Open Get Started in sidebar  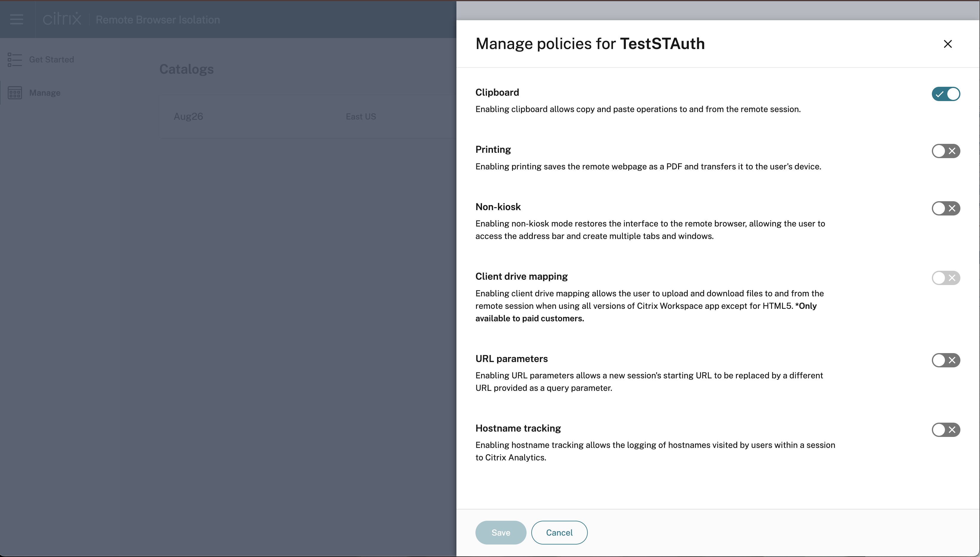pos(51,60)
